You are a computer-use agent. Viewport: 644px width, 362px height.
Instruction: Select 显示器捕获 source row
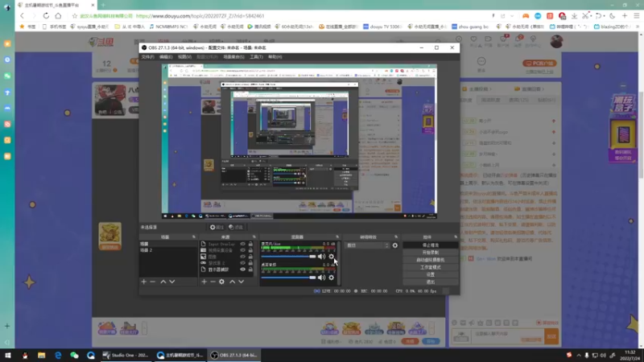click(227, 269)
